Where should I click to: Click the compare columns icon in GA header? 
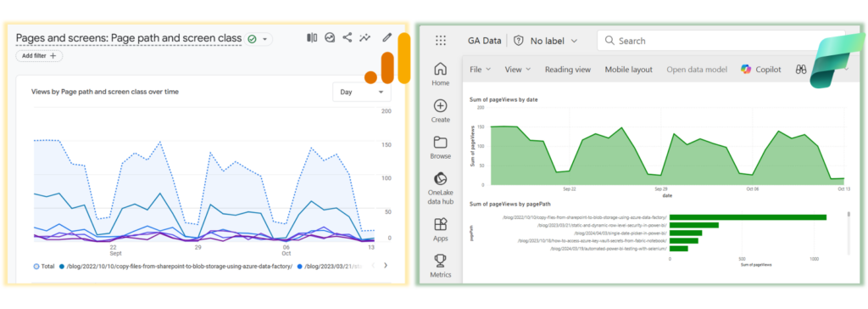click(x=312, y=37)
